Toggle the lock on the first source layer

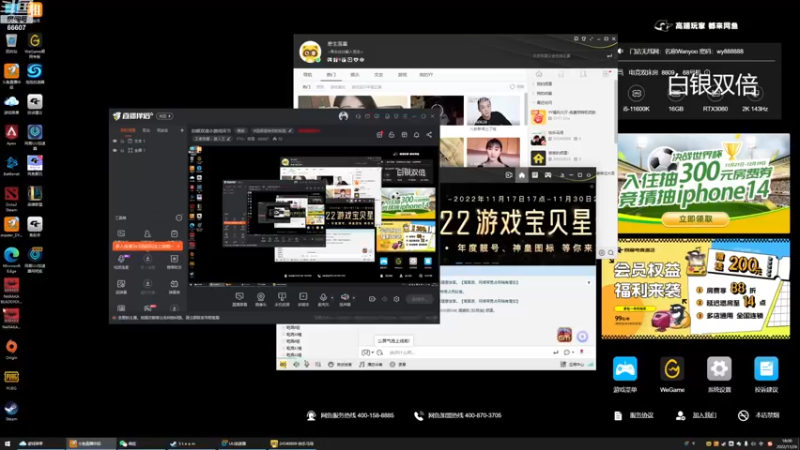[122, 141]
